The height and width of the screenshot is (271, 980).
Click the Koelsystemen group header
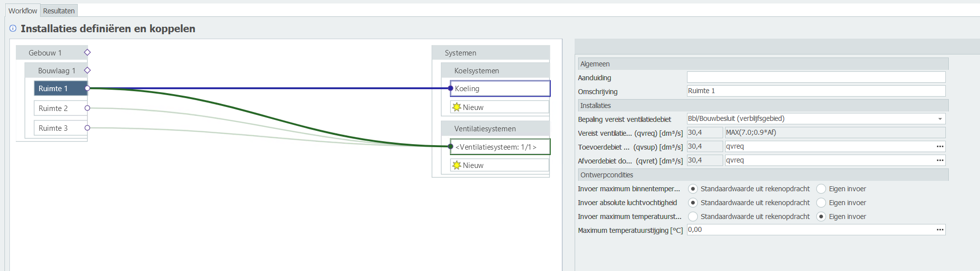[495, 70]
